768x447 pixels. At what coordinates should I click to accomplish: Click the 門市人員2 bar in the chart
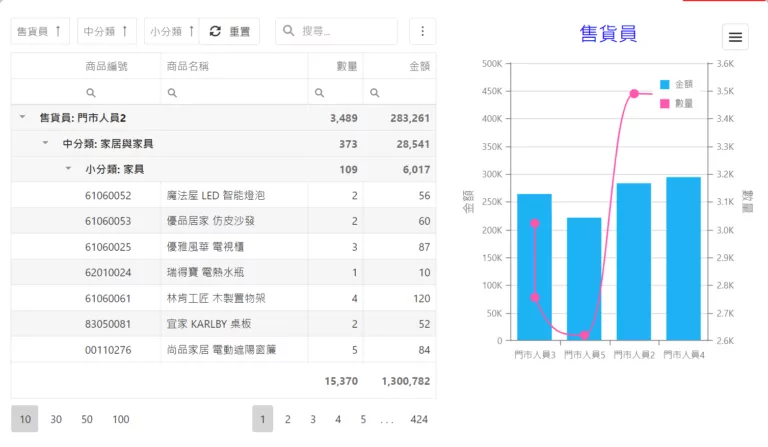click(x=633, y=262)
